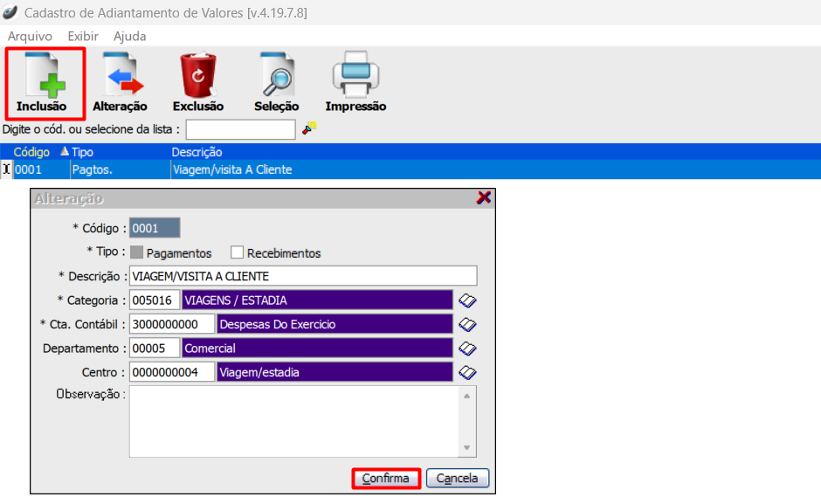Open Cta. Contábil lookup book icon

point(468,324)
